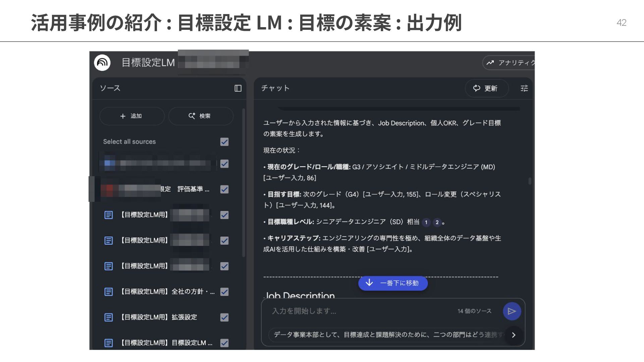
Task: Click the sources panel vertical scrollbar
Action: click(x=244, y=183)
